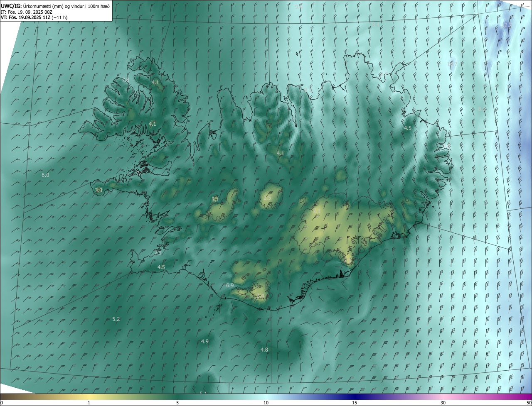Click the 6.0 value over the western sea
This screenshot has width=532, height=406.
click(45, 175)
